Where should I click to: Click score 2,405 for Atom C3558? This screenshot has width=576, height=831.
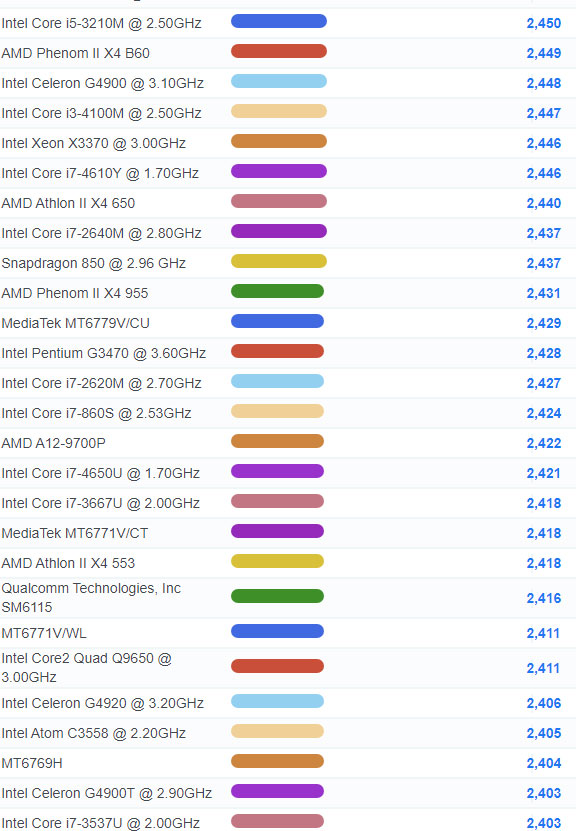tap(544, 733)
